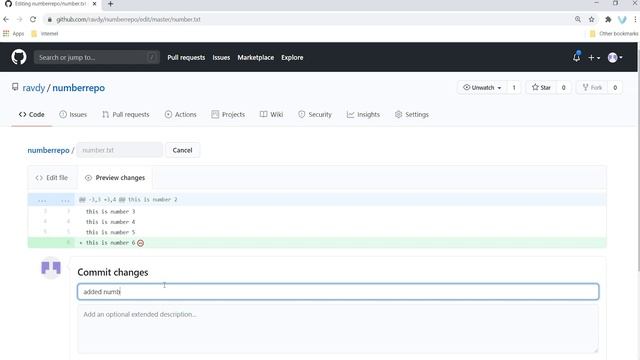
Task: Switch to the Wiki tab
Action: coord(271,115)
